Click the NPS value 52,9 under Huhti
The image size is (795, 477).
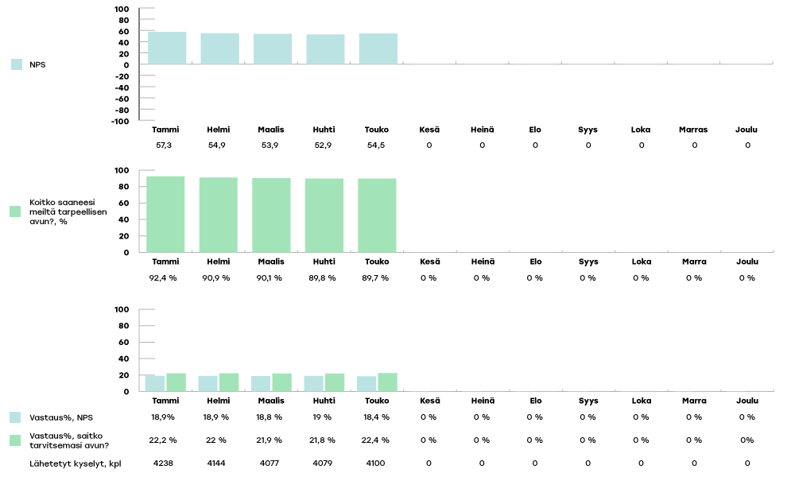click(x=323, y=145)
